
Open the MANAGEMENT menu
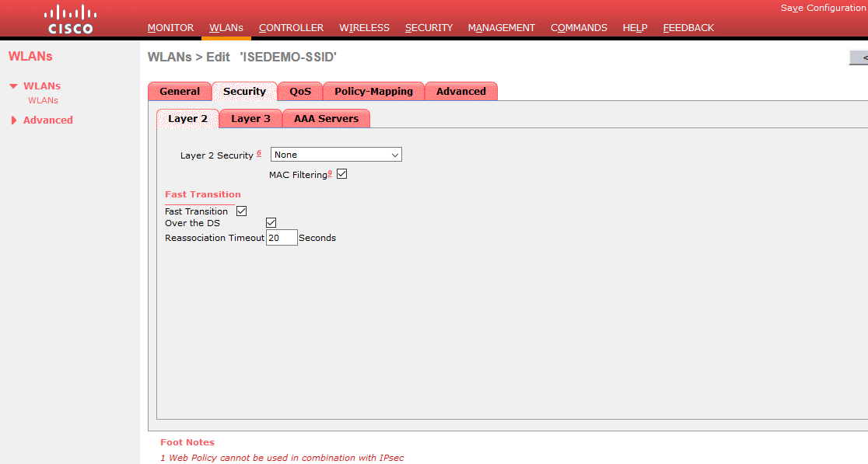[502, 28]
